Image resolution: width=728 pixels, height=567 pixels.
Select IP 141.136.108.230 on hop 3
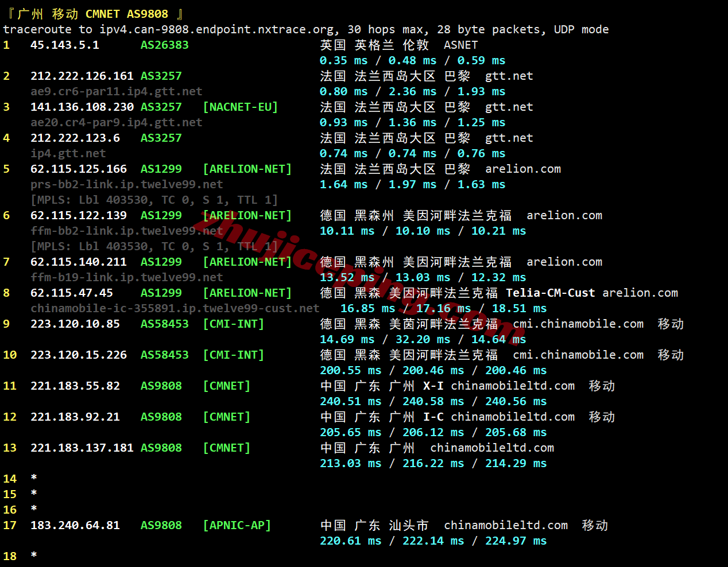tap(82, 107)
